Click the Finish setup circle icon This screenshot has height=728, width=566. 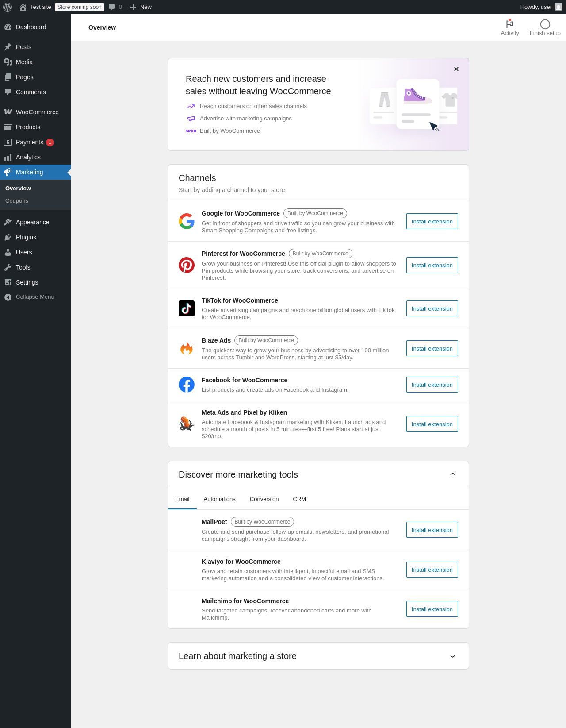[x=545, y=24]
